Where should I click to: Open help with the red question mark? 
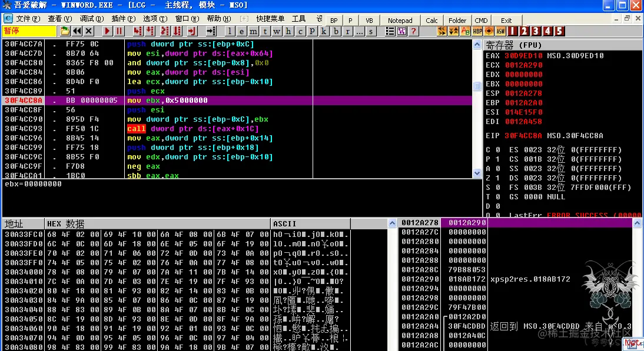coord(414,31)
